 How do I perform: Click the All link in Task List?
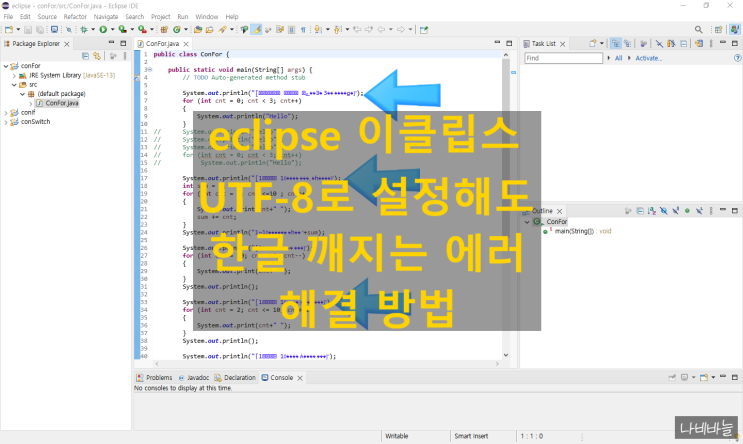coord(618,58)
